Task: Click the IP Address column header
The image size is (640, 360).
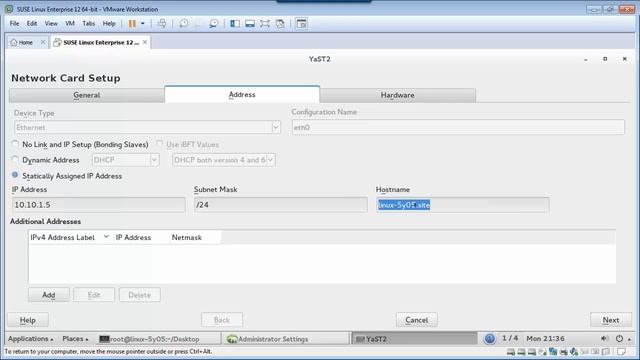Action: pyautogui.click(x=141, y=237)
